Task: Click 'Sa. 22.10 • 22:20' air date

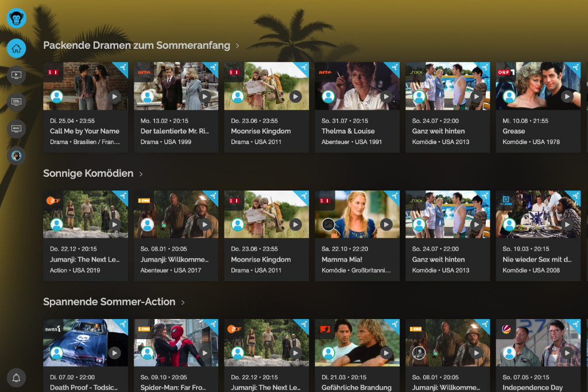Action: point(345,249)
